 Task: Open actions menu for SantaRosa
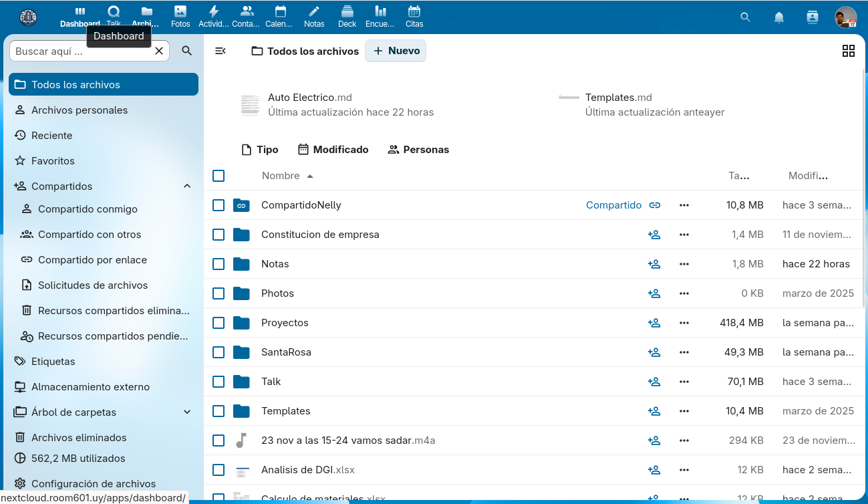684,352
